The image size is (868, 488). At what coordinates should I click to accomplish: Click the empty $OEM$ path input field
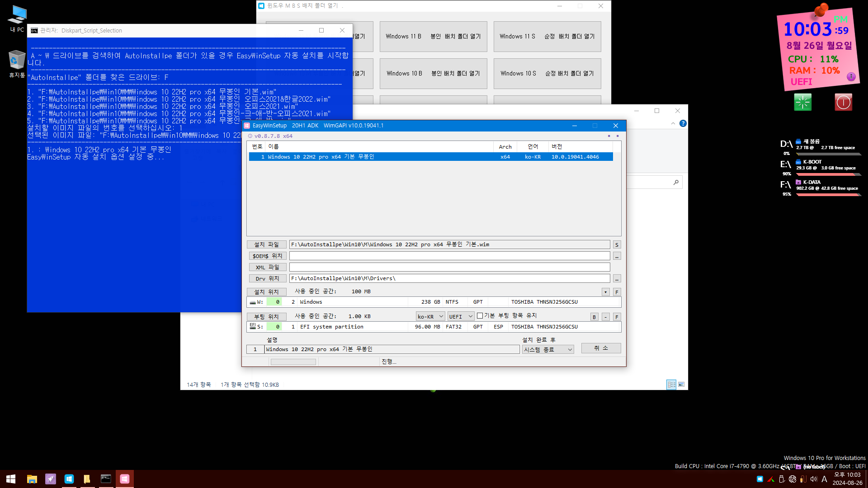tap(449, 256)
